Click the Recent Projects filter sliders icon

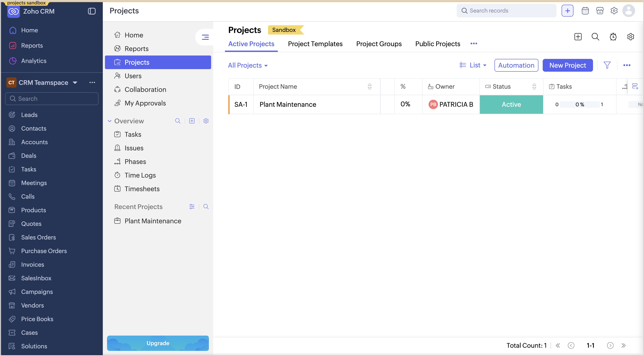pos(192,206)
